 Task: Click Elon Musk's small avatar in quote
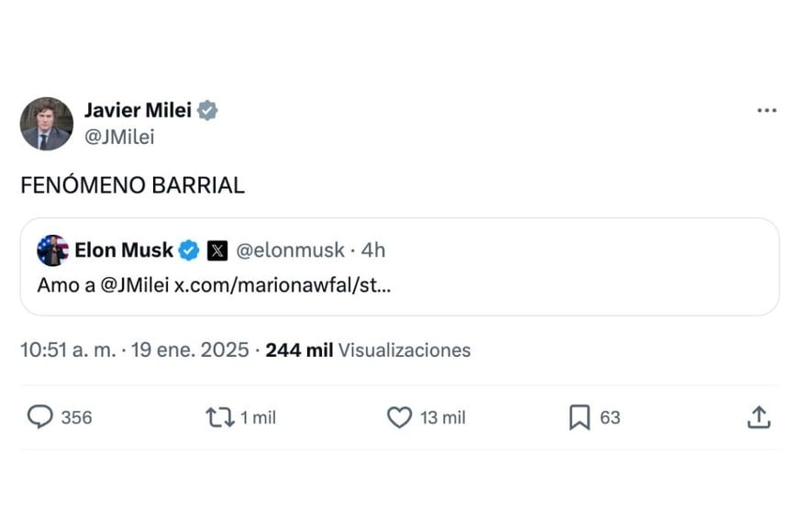52,249
